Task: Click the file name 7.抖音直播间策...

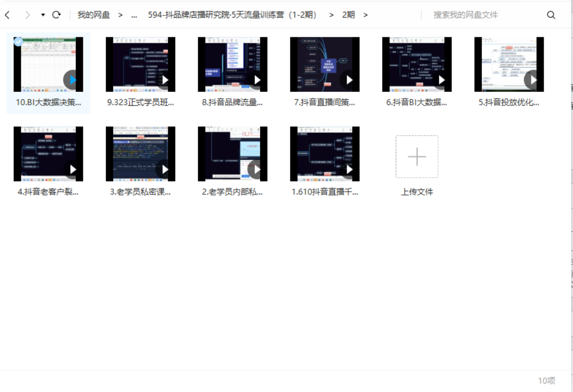Action: (325, 103)
